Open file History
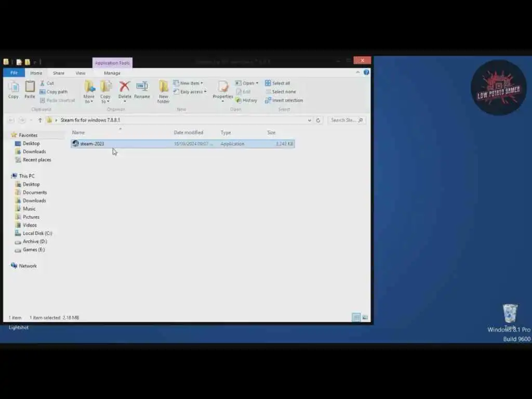This screenshot has width=532, height=399. (x=246, y=100)
